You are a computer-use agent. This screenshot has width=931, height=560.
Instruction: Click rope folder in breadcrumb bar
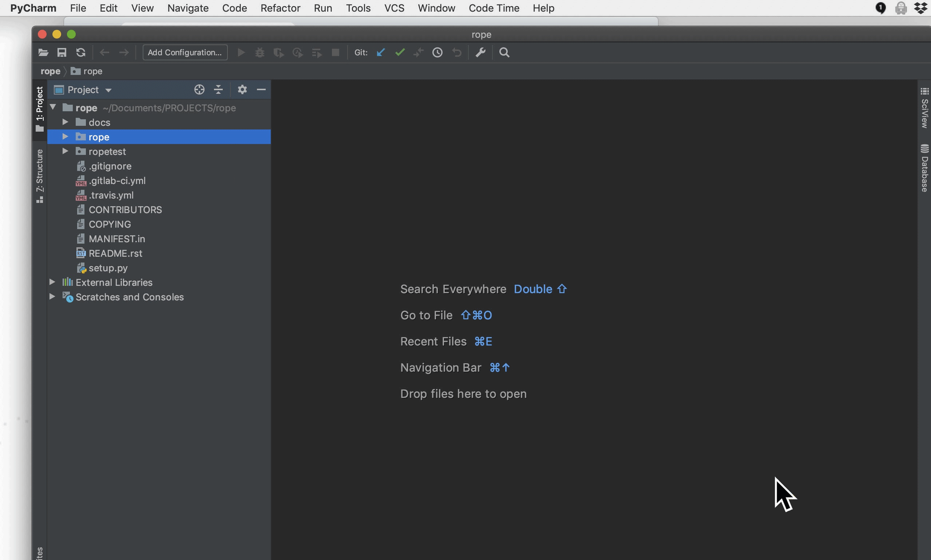tap(87, 71)
